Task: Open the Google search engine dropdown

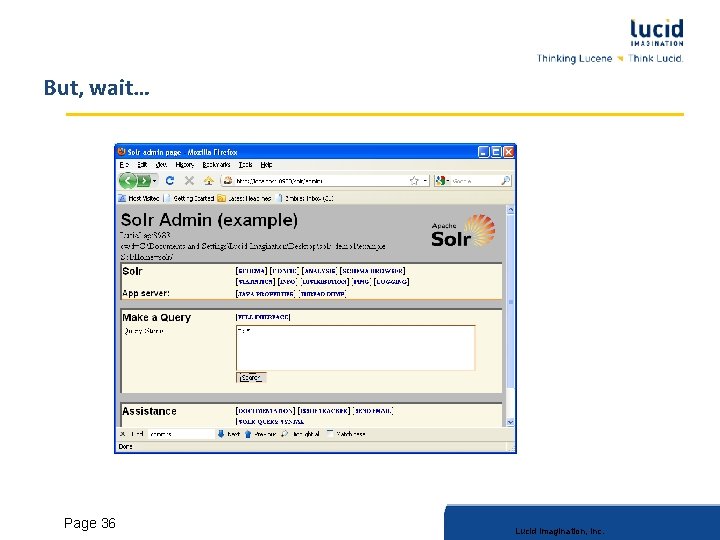Action: point(442,181)
